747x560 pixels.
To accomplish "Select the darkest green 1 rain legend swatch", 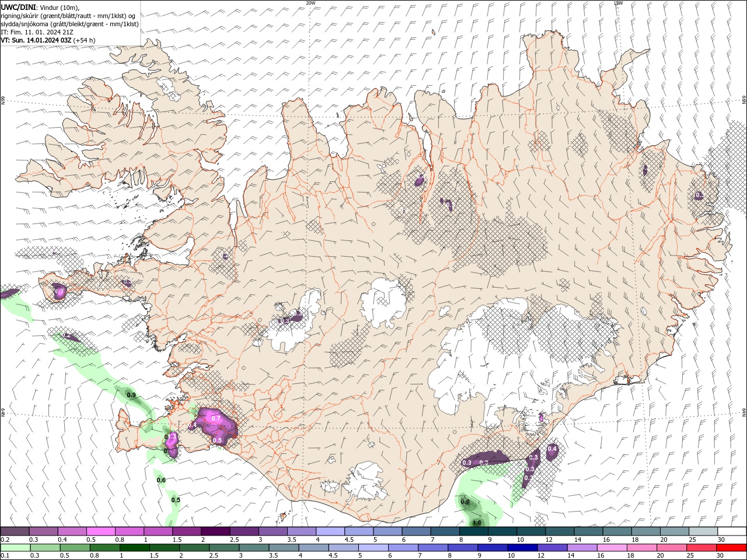I will [134, 548].
